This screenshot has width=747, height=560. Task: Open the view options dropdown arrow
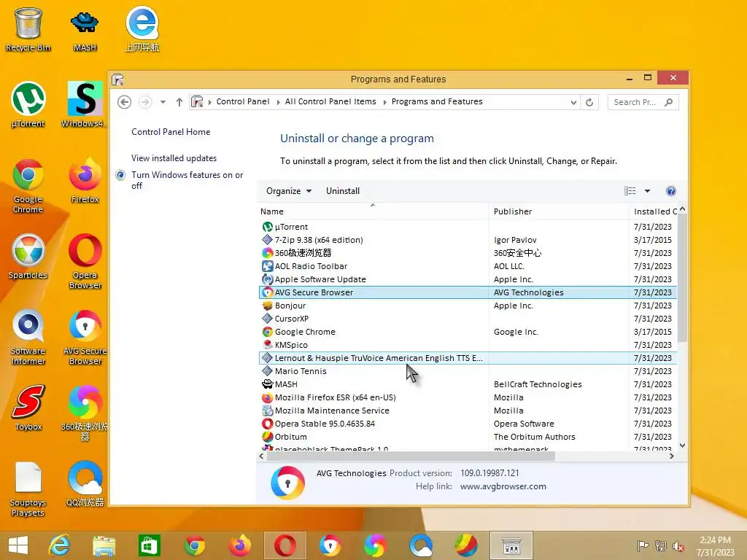click(x=648, y=191)
